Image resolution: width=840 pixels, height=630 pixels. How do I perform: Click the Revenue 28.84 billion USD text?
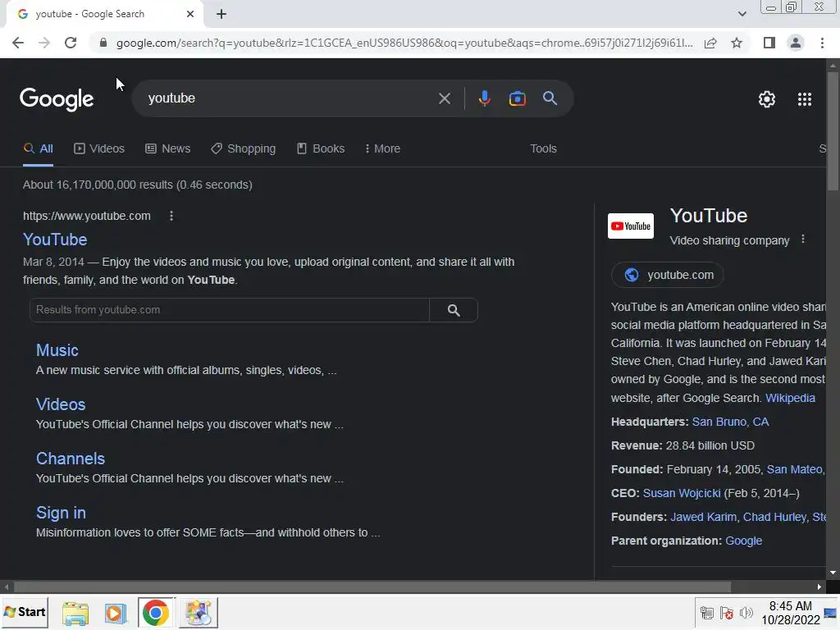pos(682,445)
